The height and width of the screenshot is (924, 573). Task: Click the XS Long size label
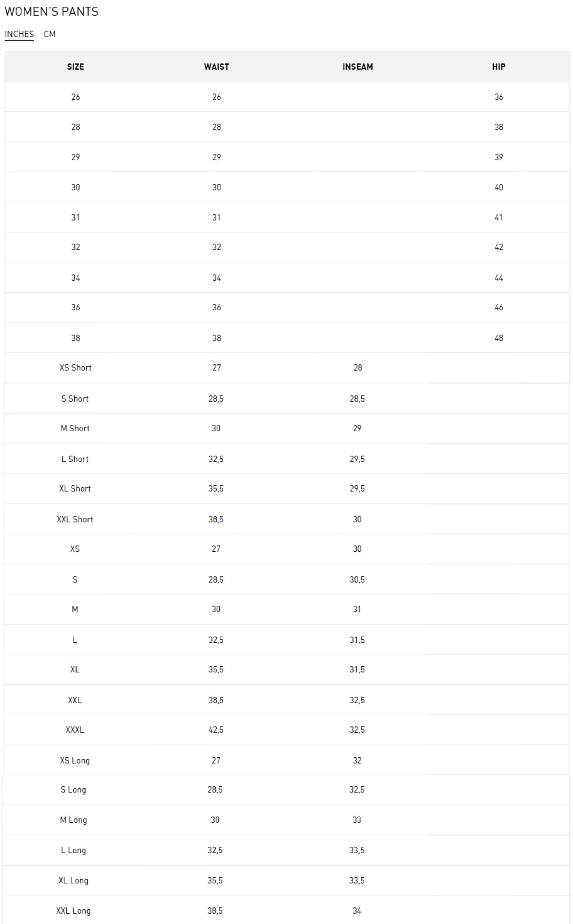(x=75, y=760)
